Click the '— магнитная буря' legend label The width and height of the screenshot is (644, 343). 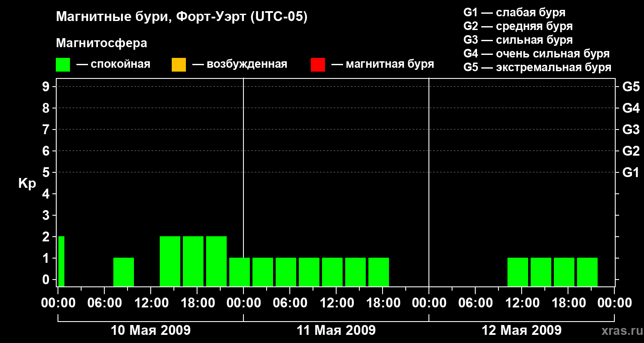coord(383,64)
